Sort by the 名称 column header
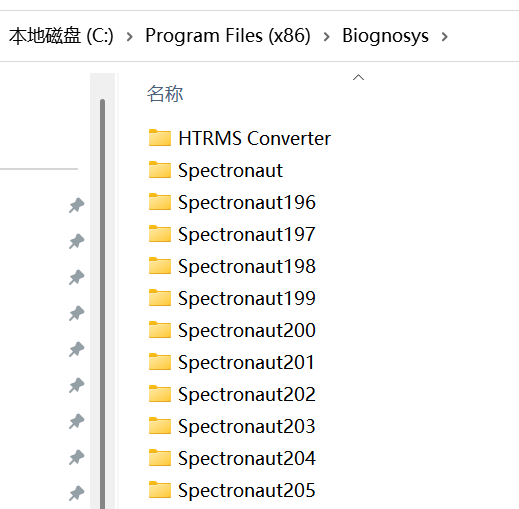This screenshot has width=519, height=509. coord(165,94)
